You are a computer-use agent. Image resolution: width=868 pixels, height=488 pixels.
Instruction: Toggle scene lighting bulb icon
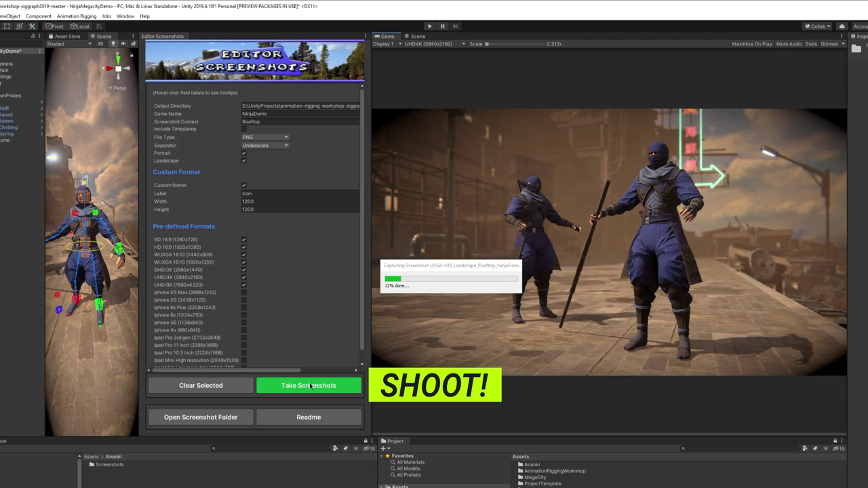tap(113, 44)
